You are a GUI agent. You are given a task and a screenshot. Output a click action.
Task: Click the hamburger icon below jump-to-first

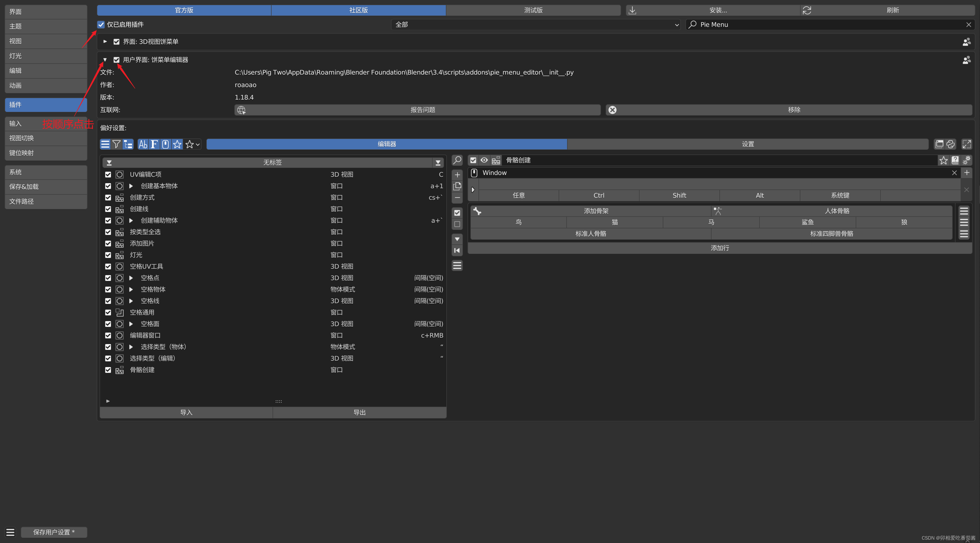pos(457,265)
